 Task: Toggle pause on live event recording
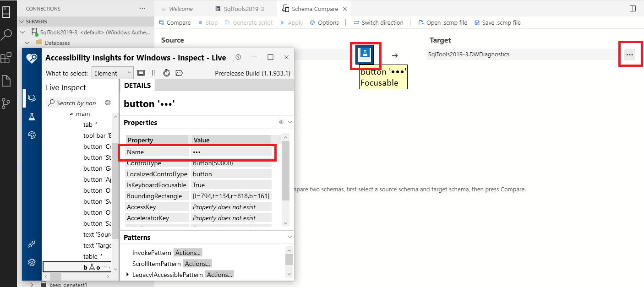(x=153, y=72)
